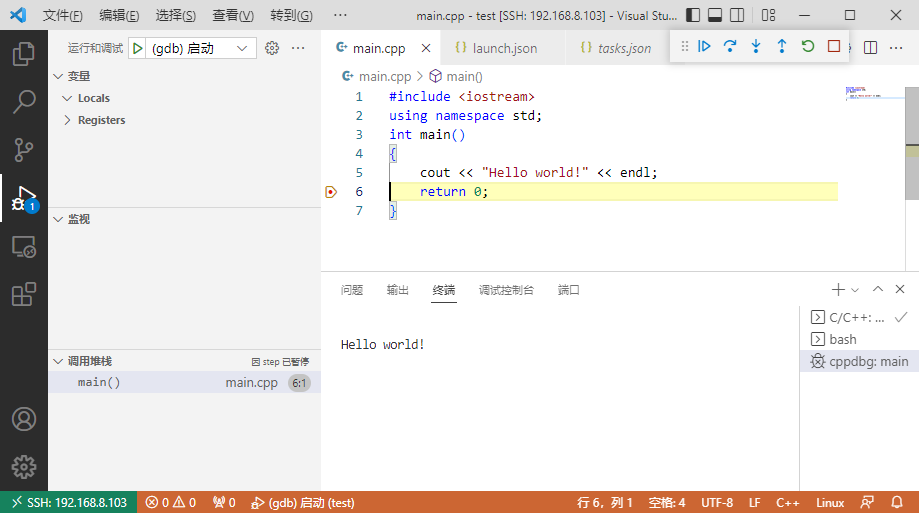Screen dimensions: 919x513
Task: Toggle breakpoint on line 6
Action: click(x=331, y=192)
